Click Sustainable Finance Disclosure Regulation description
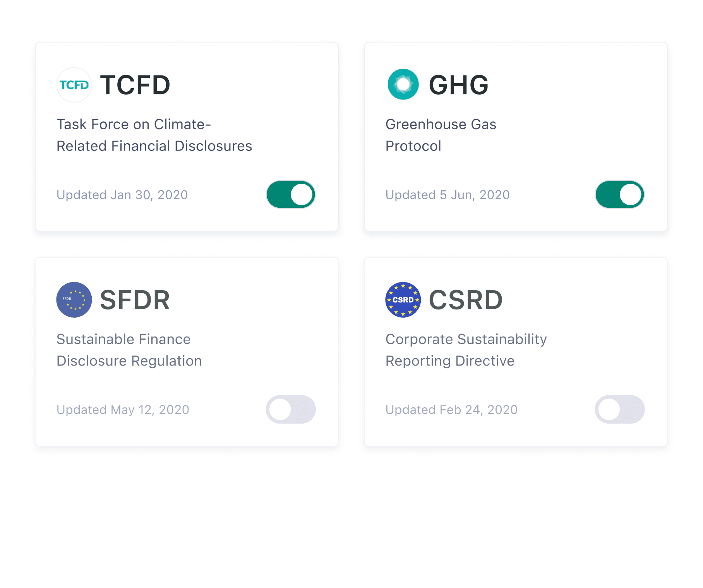Image resolution: width=703 pixels, height=588 pixels. (x=129, y=350)
